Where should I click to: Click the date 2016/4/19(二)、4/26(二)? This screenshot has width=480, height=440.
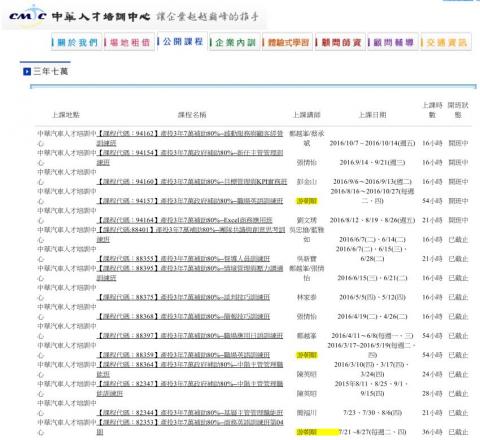372,317
